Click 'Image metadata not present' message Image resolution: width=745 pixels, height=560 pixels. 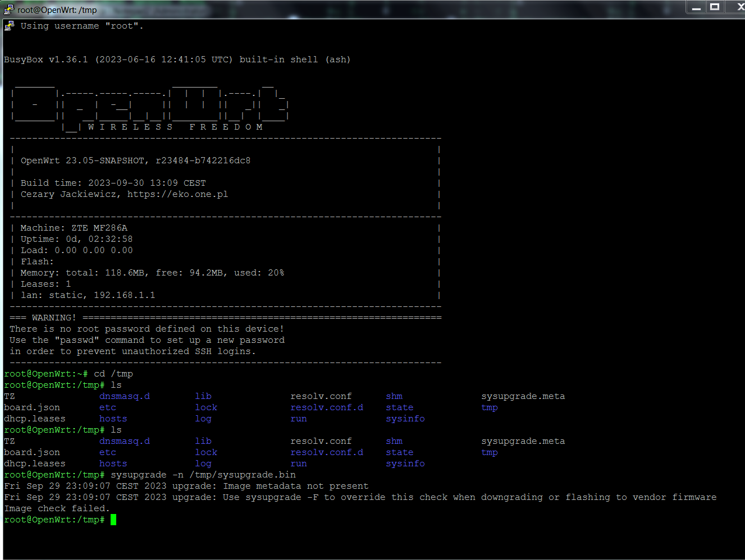point(296,486)
